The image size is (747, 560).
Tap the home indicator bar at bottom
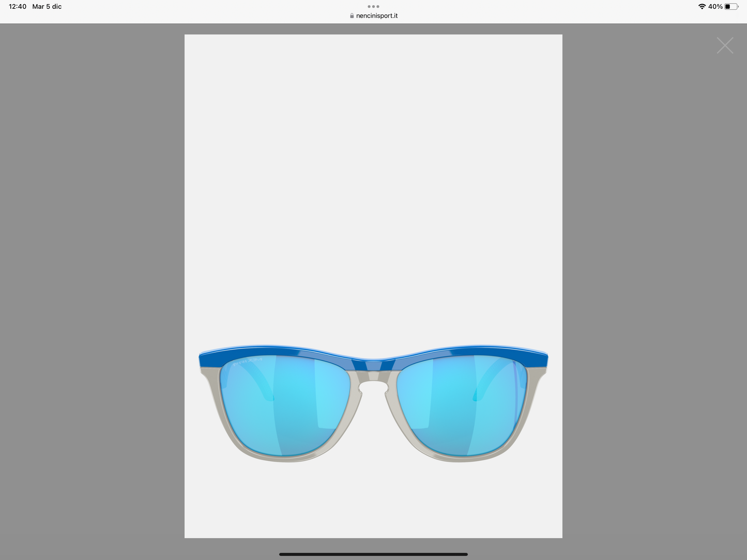[x=373, y=553]
